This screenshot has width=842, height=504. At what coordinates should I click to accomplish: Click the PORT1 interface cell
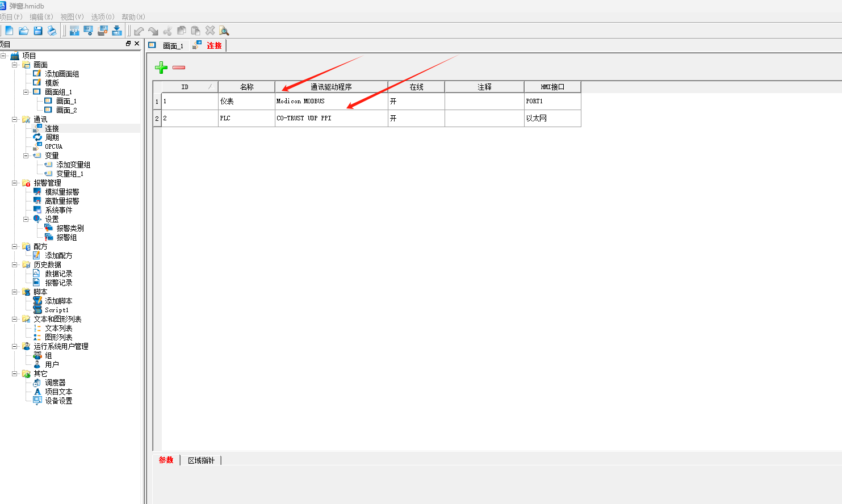(552, 101)
